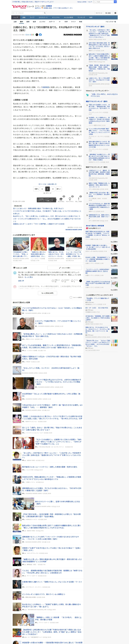Open ライブ tab in main navigation
Image resolution: width=129 pixels, height=644 pixels.
tap(32, 17)
